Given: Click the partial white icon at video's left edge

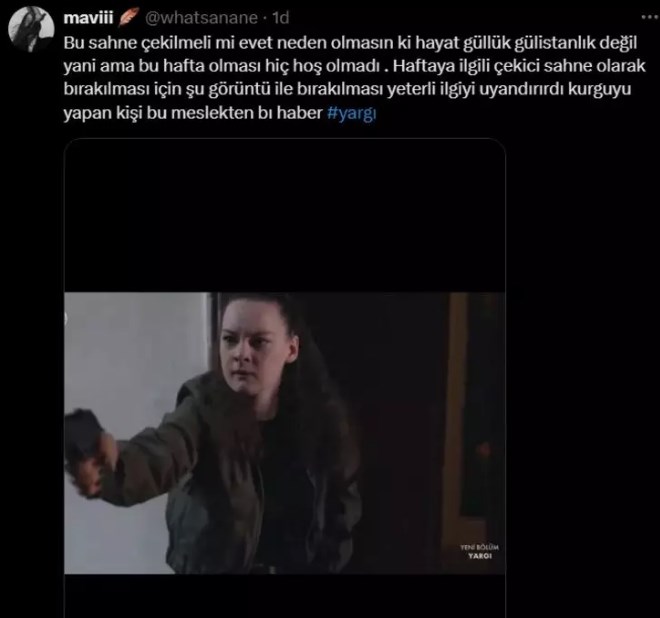Looking at the screenshot, I should pos(65,319).
